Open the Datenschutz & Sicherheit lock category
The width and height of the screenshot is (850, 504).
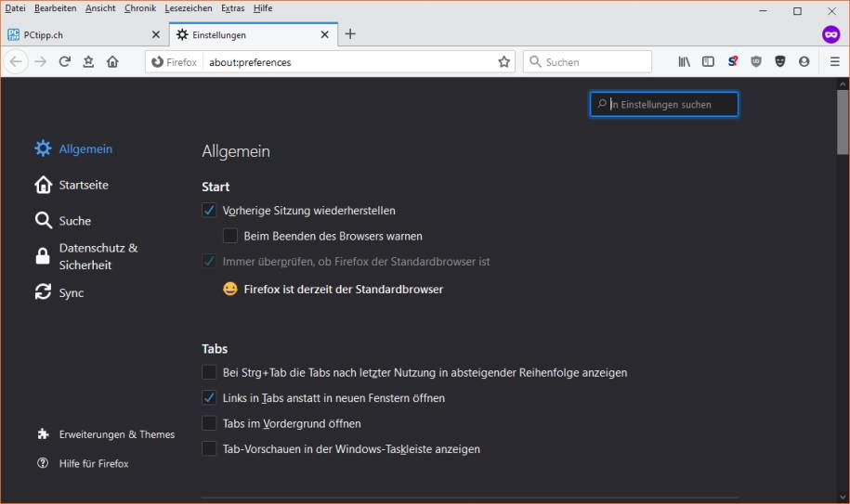(86, 256)
